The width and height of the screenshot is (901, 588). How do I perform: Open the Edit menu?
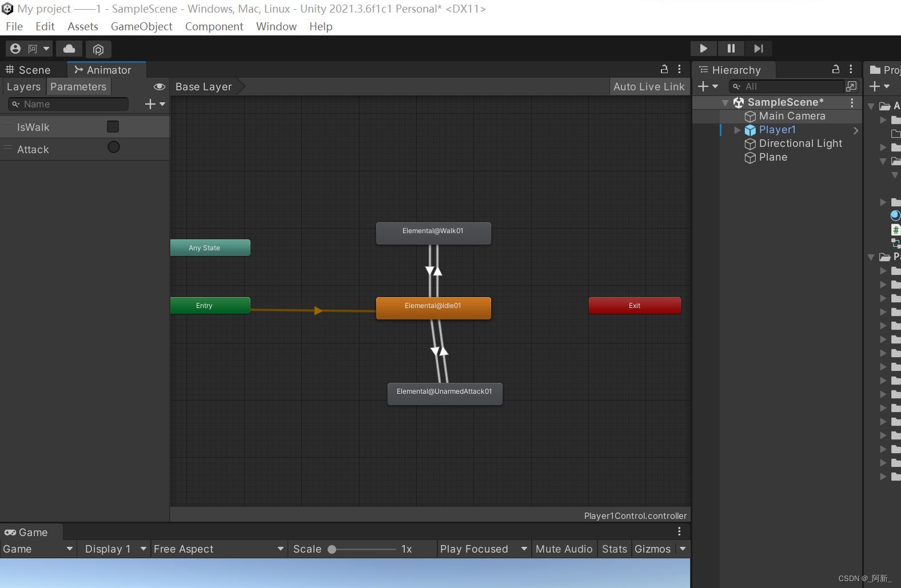pos(45,26)
